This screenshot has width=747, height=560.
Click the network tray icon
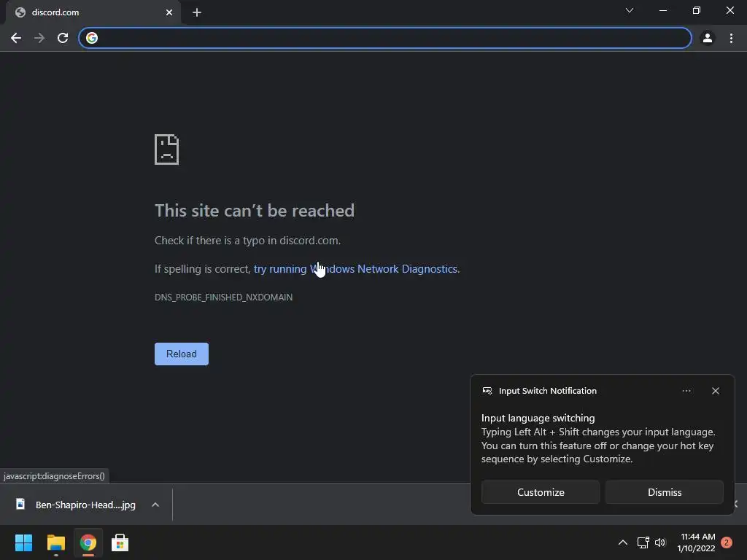(643, 542)
